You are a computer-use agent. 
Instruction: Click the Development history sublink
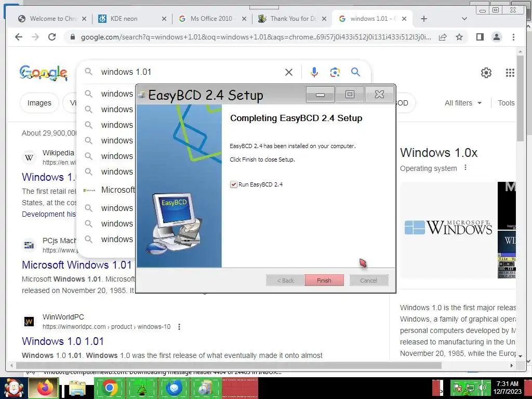(x=49, y=214)
